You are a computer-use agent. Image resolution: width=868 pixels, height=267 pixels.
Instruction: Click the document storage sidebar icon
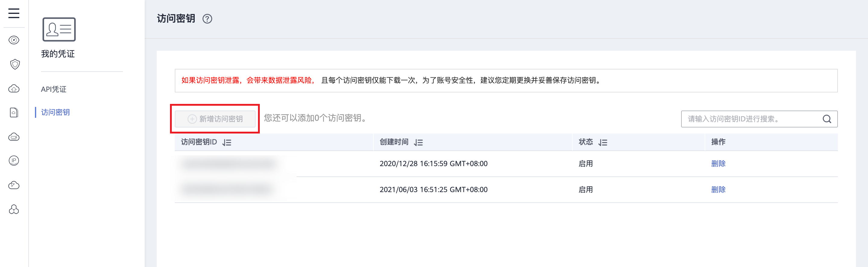coord(14,112)
